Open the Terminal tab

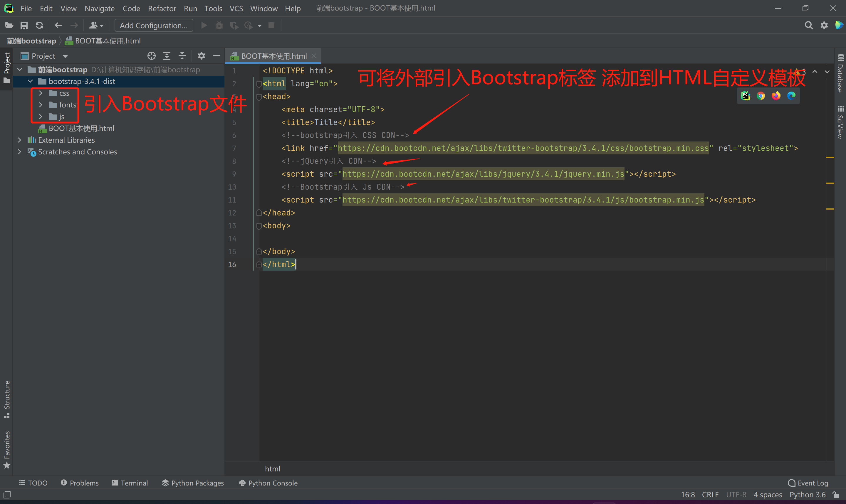coord(130,483)
